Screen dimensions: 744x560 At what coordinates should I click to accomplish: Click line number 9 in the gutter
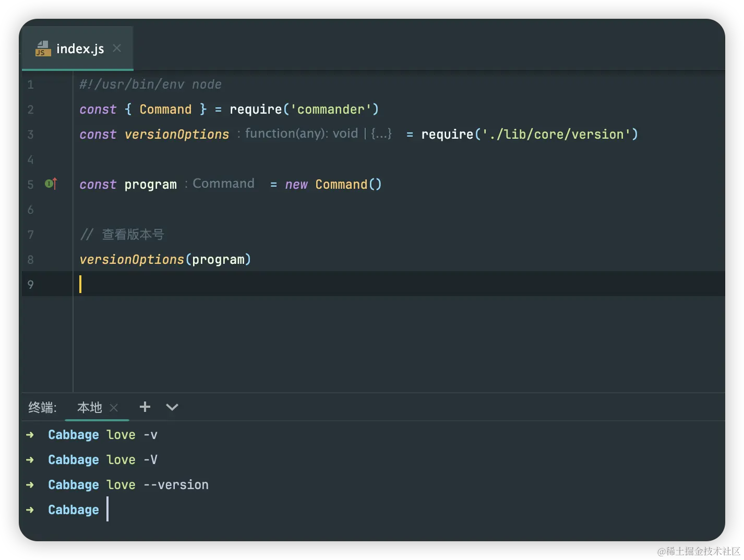(30, 284)
